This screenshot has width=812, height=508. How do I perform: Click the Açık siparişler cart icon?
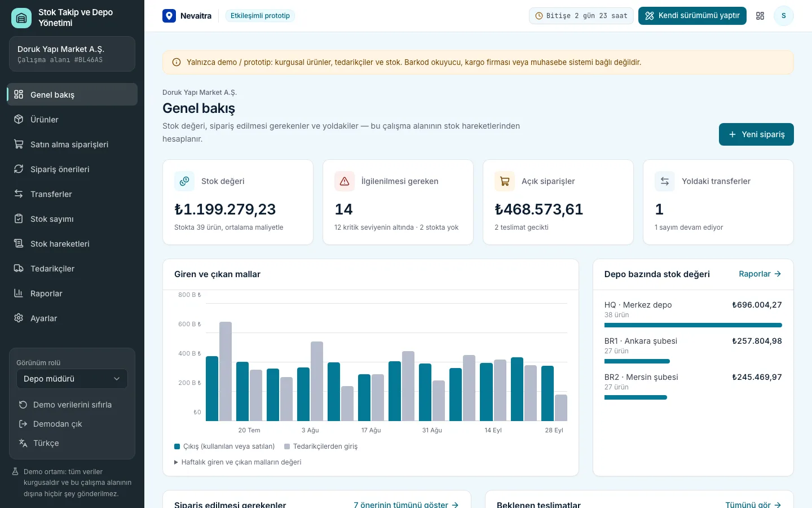pyautogui.click(x=505, y=181)
